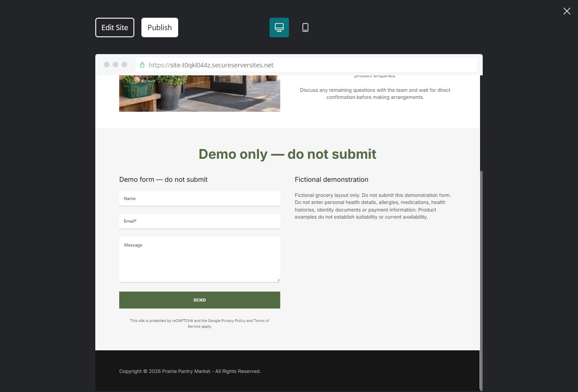Click the Prairie Pantry Market copyright text

190,371
